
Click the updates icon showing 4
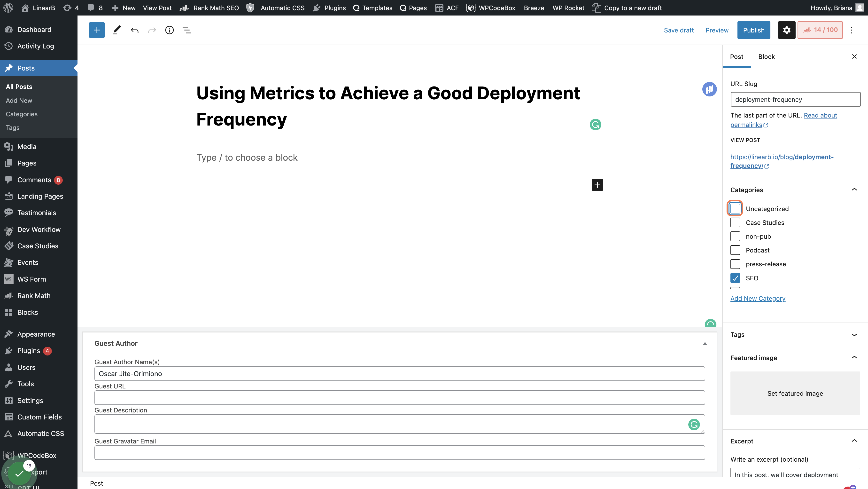71,8
